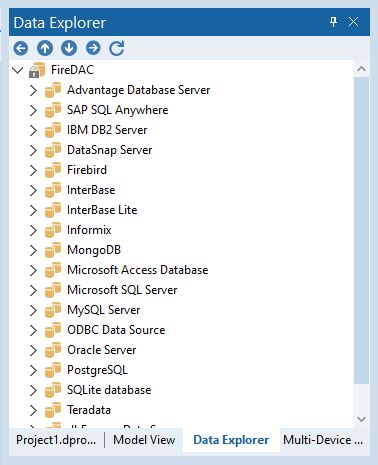Select the SQLite database label

[x=109, y=390]
